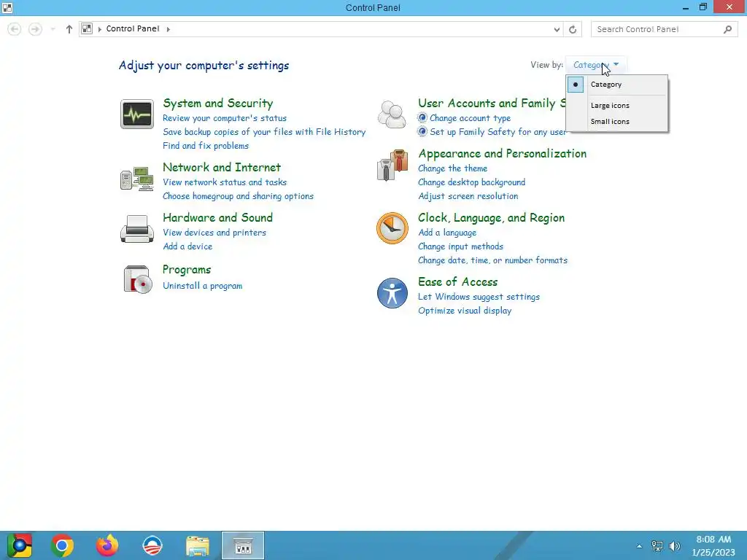
Task: Click Add a language link
Action: pos(447,233)
